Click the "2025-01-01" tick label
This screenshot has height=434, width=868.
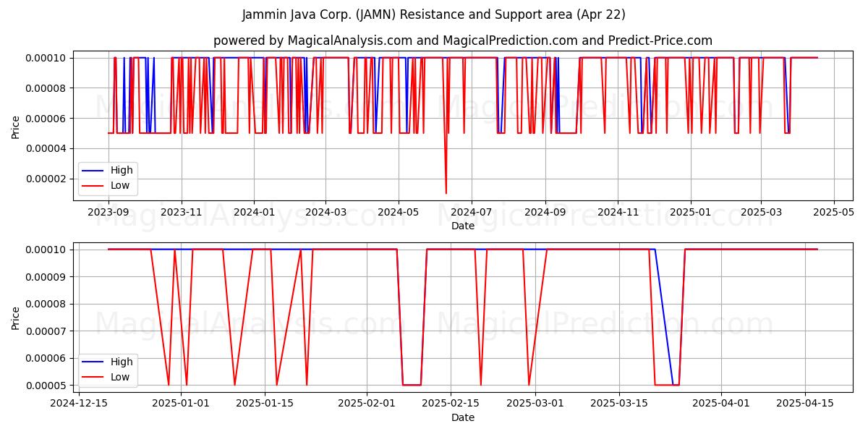point(180,404)
